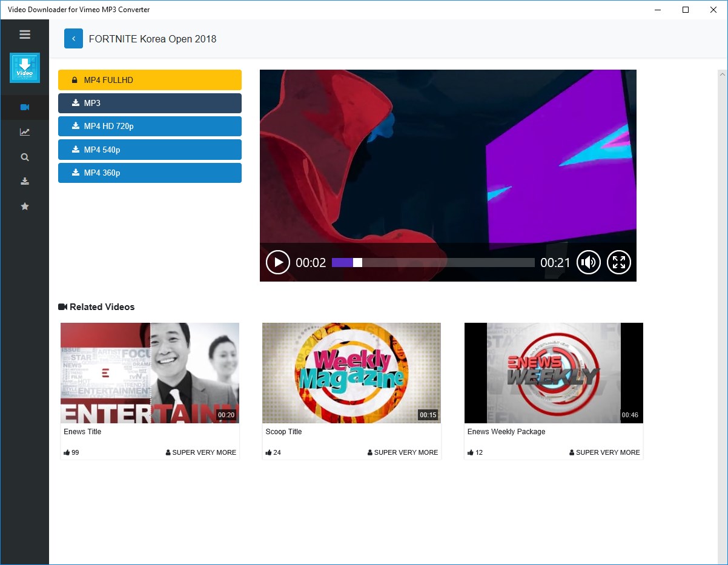
Task: Click the 'Scoop Title' text
Action: [x=283, y=432]
